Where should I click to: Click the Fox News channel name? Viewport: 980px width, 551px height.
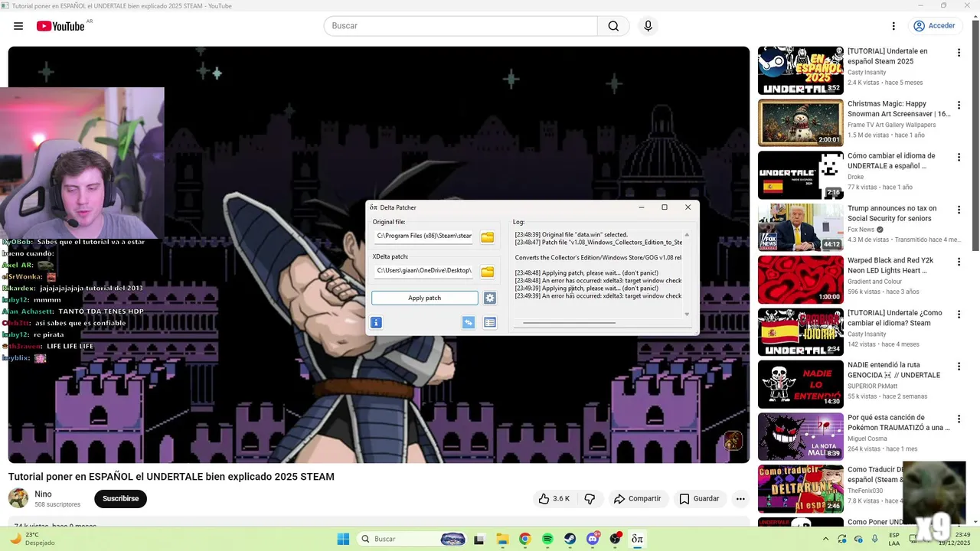(x=861, y=230)
